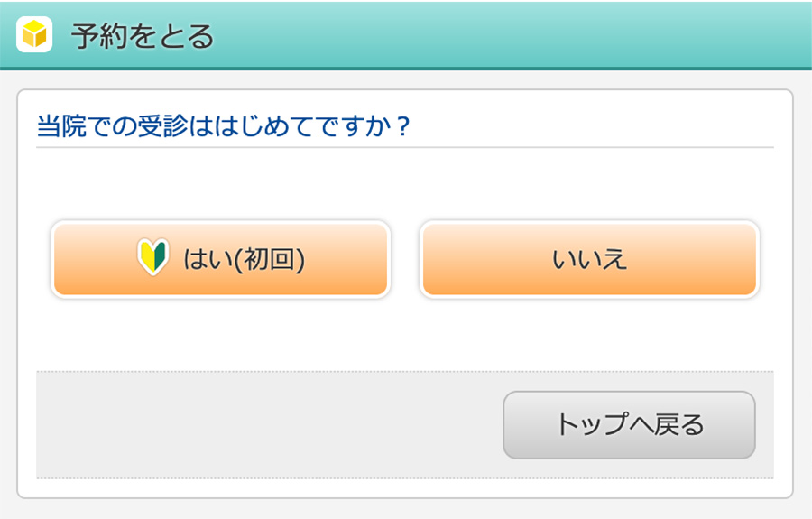This screenshot has height=519, width=812.
Task: Tap the いいえ label text
Action: (589, 259)
